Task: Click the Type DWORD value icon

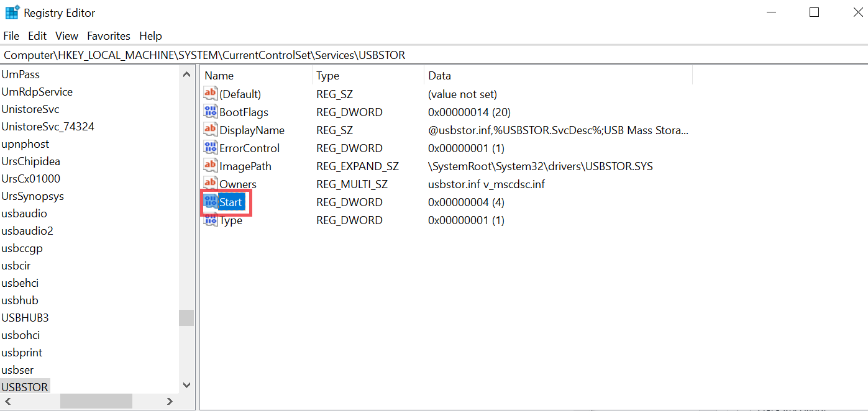Action: 211,220
